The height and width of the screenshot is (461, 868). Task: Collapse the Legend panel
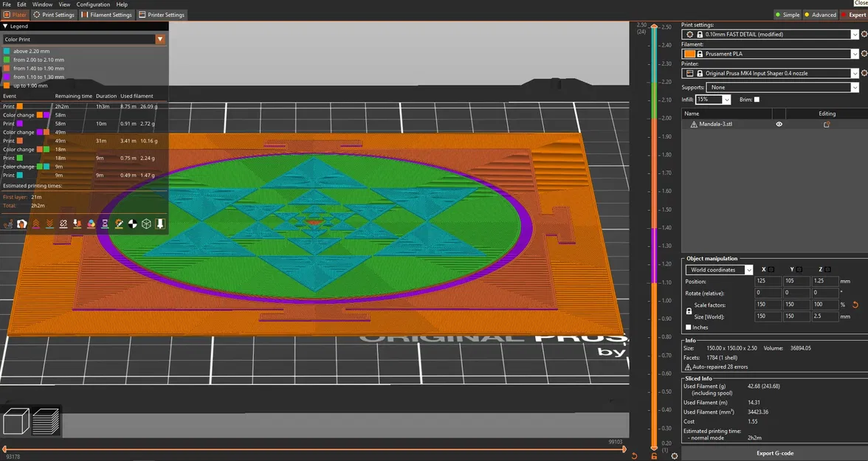click(x=5, y=26)
